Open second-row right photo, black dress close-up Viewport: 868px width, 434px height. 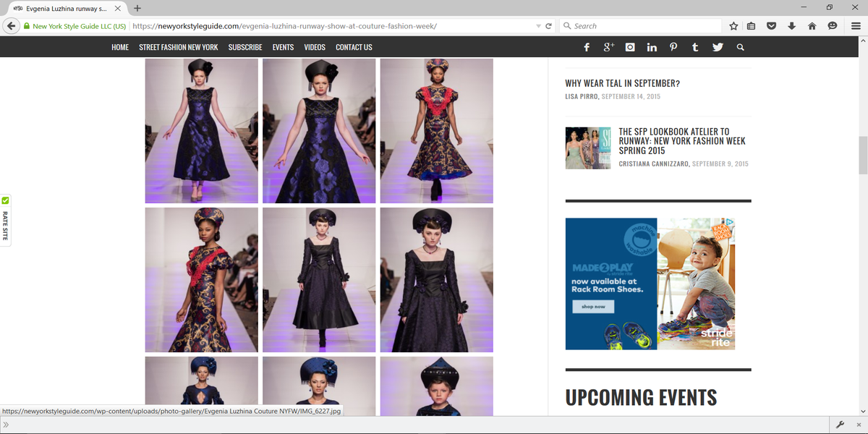click(x=436, y=280)
